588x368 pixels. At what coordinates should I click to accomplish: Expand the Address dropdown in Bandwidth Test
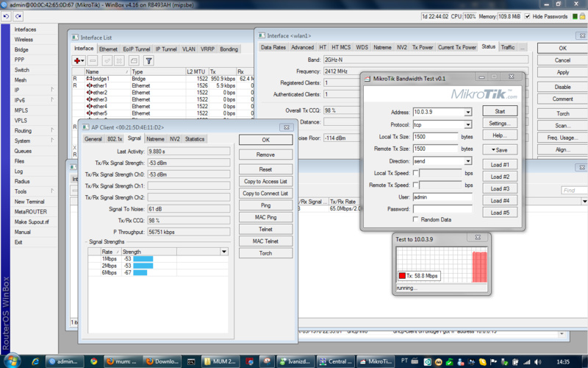(467, 113)
